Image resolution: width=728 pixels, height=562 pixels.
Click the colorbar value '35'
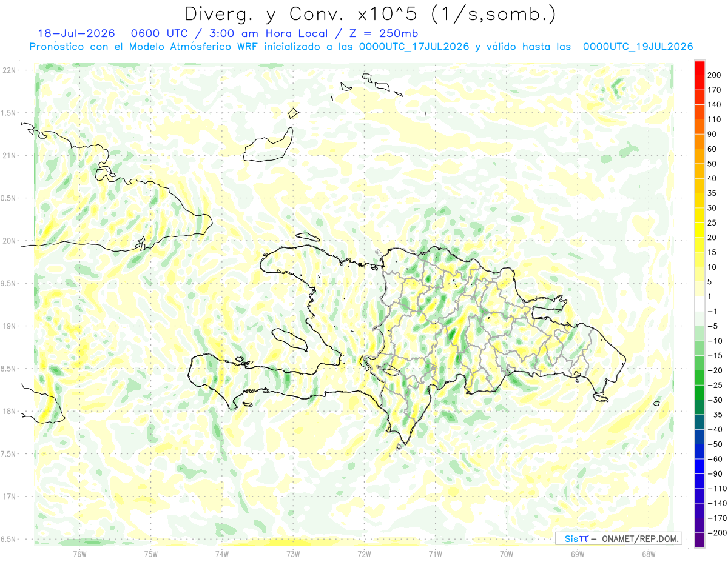pos(713,193)
